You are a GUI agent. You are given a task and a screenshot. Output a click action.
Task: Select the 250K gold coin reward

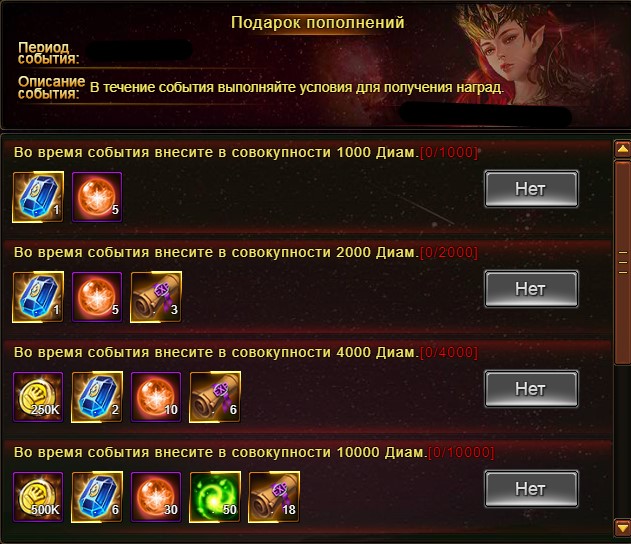pos(38,397)
